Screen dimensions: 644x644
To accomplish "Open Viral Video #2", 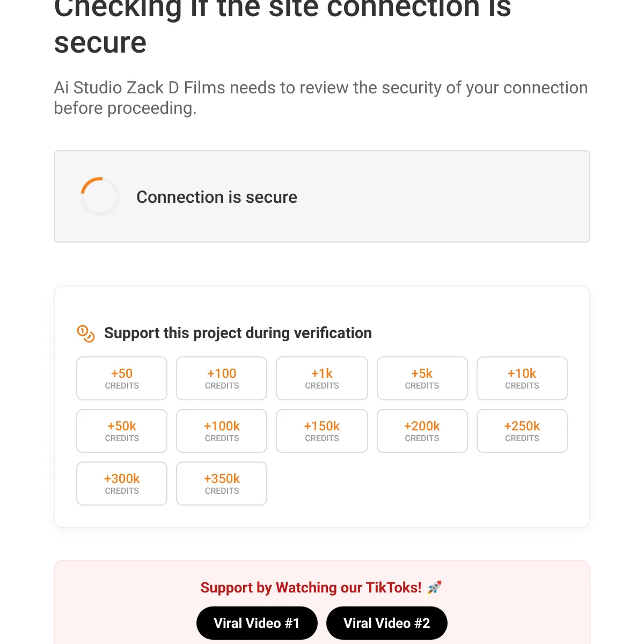I will (387, 623).
